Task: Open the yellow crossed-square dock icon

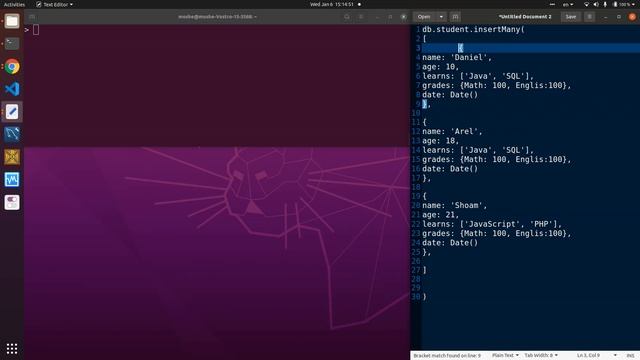Action: [12, 157]
